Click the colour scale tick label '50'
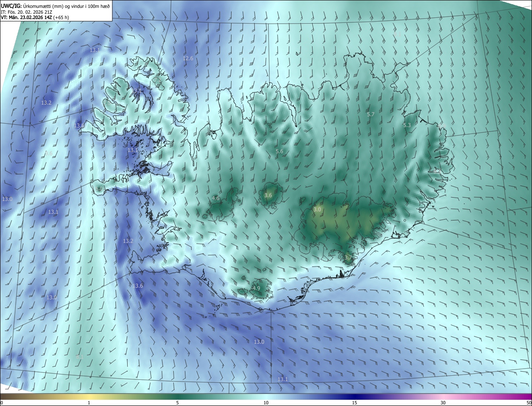 (528, 403)
